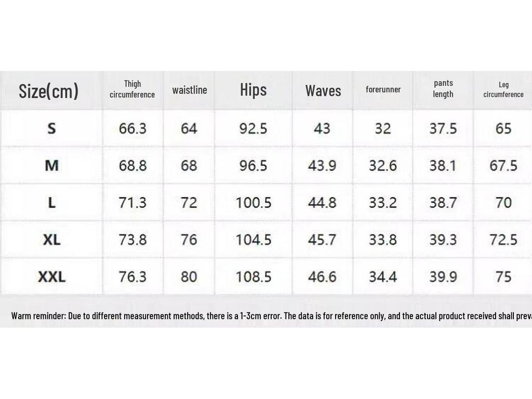Select the 34.4 forerunner cell for XXL
The width and height of the screenshot is (532, 399).
(383, 277)
